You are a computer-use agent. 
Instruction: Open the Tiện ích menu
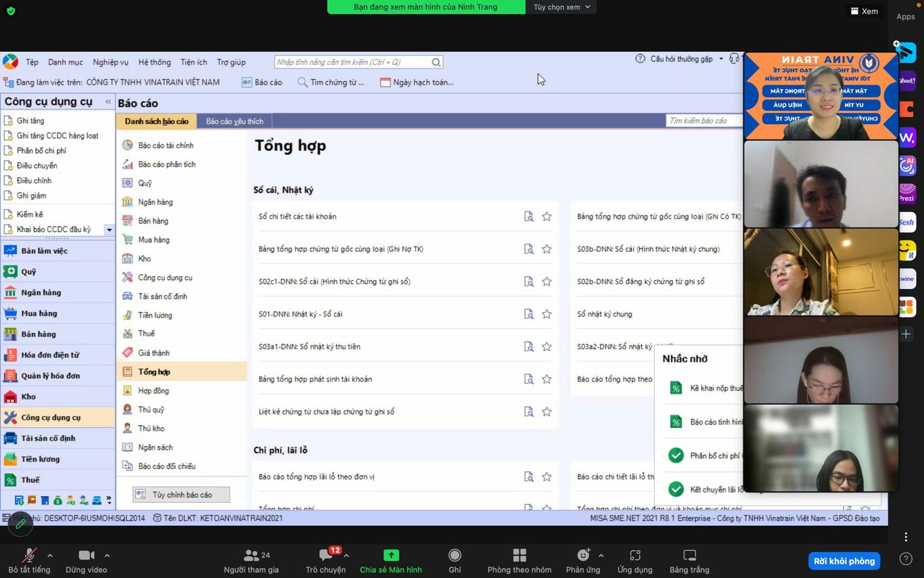click(193, 62)
